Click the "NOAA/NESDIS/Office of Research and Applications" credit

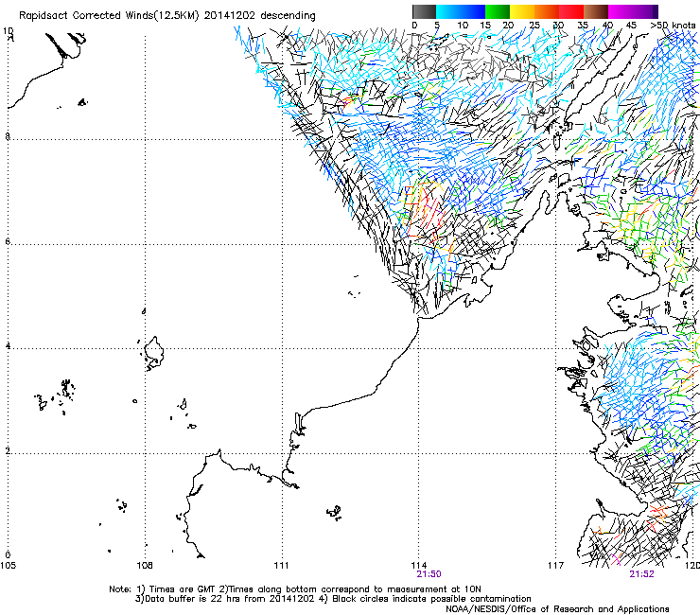[x=557, y=609]
